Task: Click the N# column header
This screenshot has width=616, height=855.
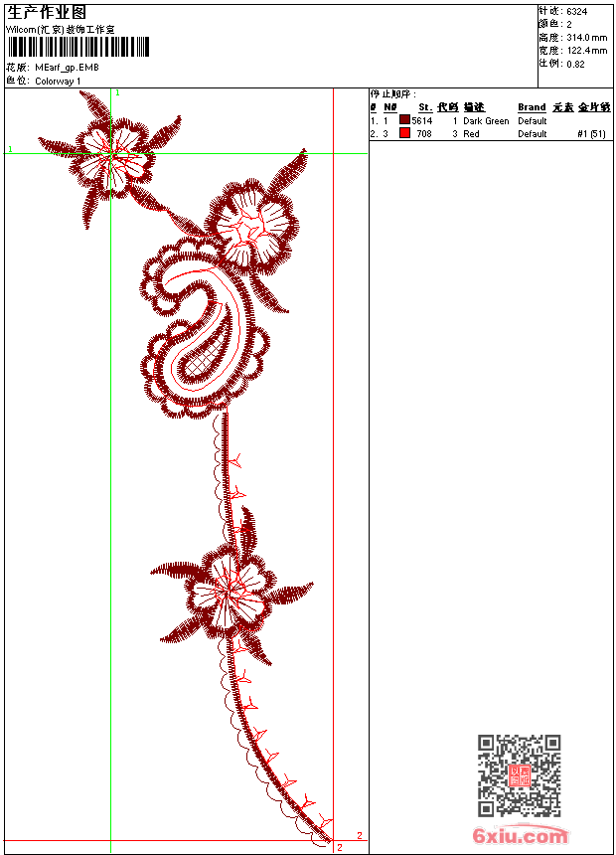Action: pos(389,107)
